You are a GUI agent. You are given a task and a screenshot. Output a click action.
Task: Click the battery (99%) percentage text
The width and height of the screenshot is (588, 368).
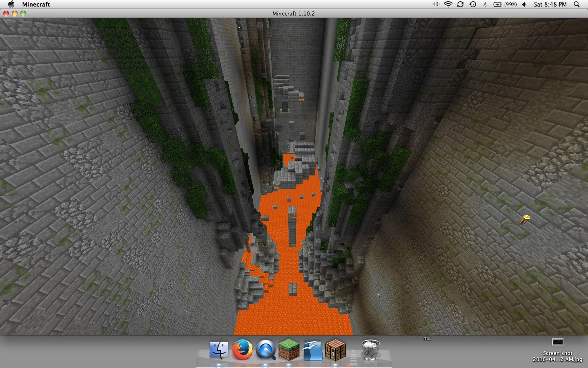510,4
